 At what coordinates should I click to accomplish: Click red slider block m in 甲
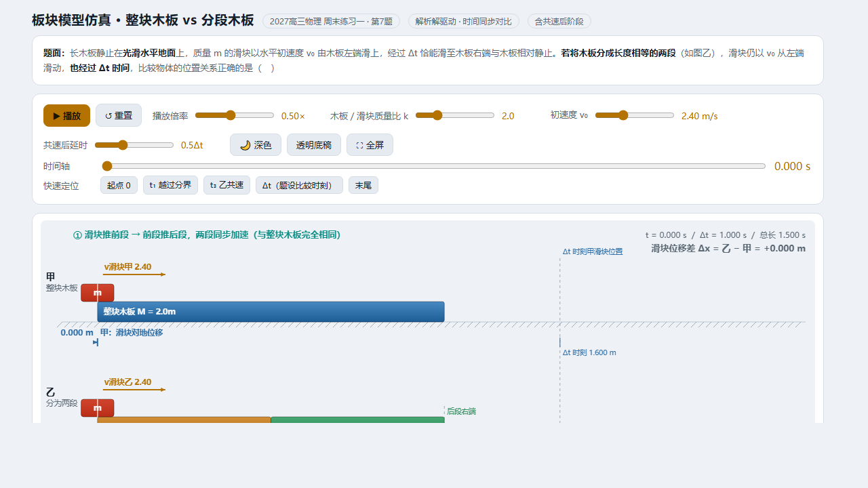[x=98, y=293]
